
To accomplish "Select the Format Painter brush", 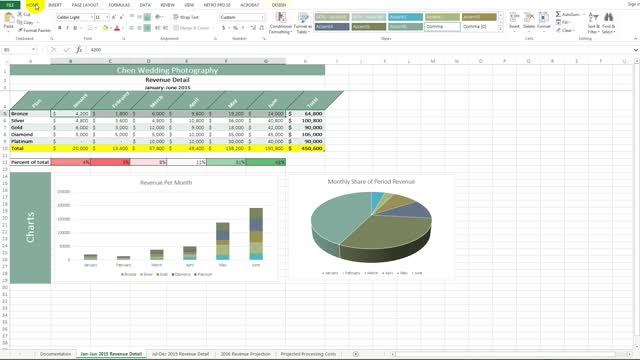I will [20, 30].
